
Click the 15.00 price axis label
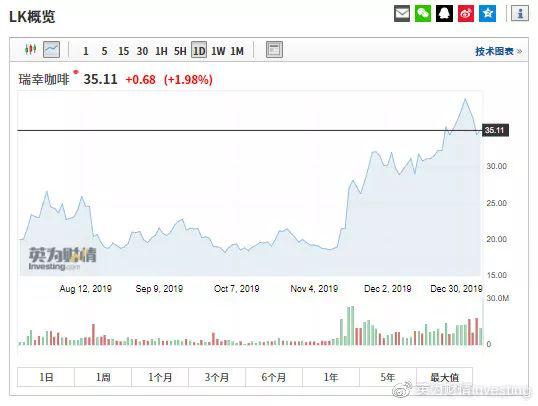[x=496, y=275]
